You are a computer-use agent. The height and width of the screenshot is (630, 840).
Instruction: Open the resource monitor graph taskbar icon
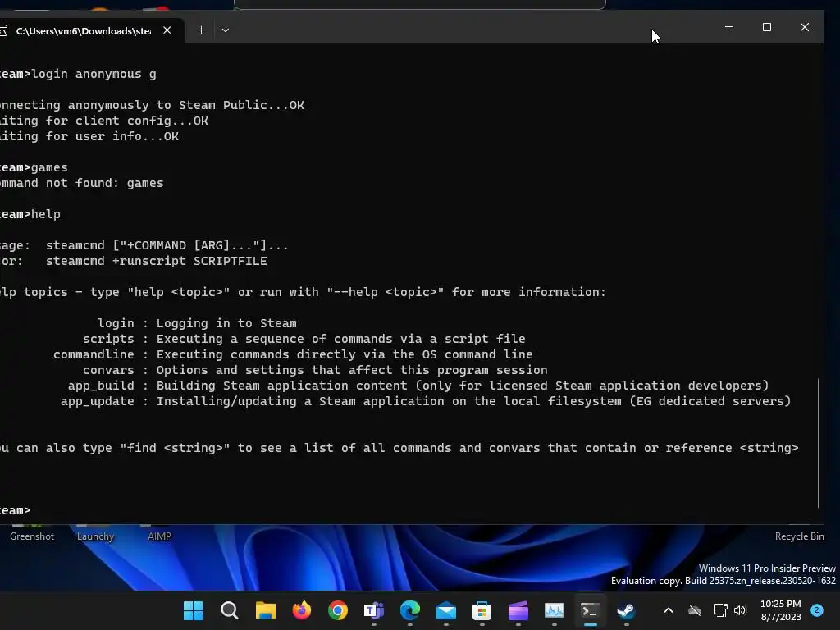555,610
